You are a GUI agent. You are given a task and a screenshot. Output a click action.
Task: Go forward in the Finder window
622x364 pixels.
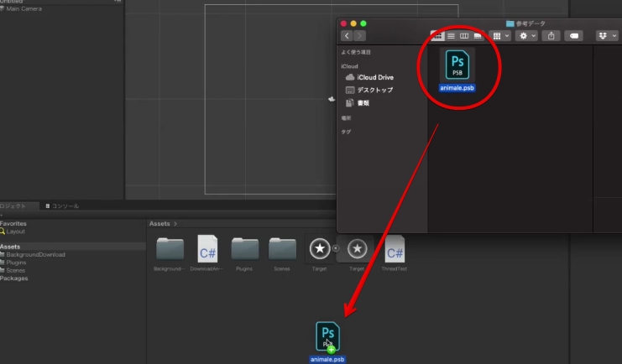359,36
